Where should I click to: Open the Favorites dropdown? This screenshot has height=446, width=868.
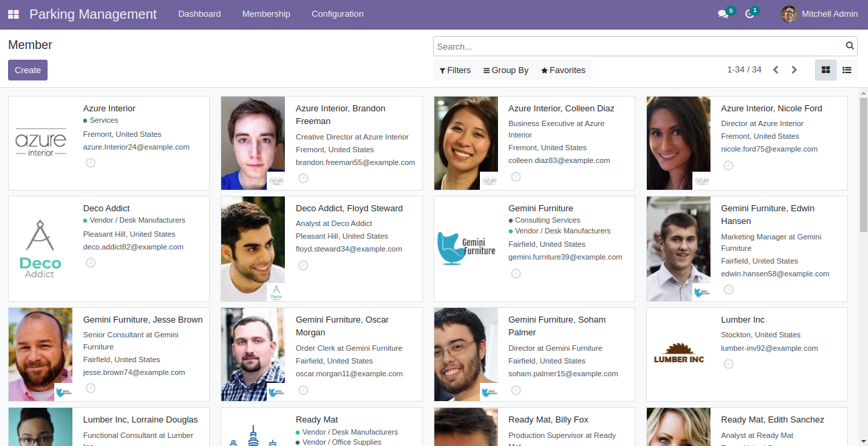[563, 70]
